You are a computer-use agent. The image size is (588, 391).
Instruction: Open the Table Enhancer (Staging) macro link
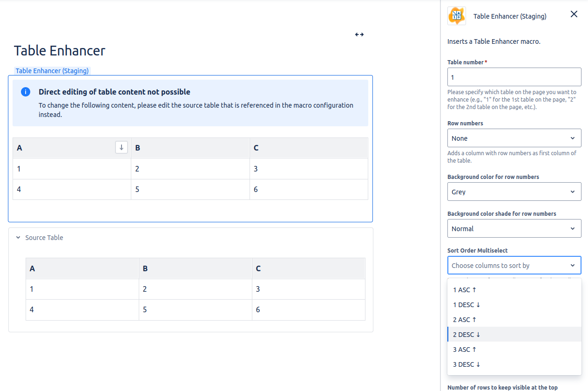[52, 70]
